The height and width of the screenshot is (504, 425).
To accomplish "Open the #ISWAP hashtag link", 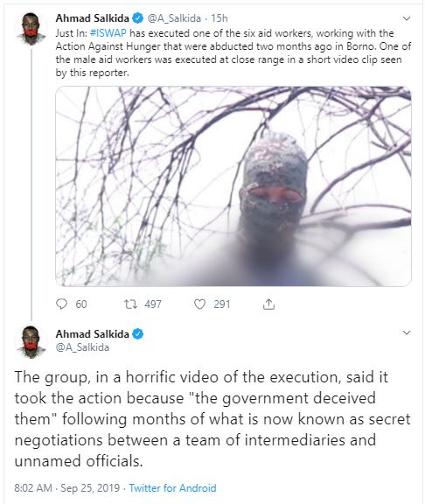I will (108, 33).
